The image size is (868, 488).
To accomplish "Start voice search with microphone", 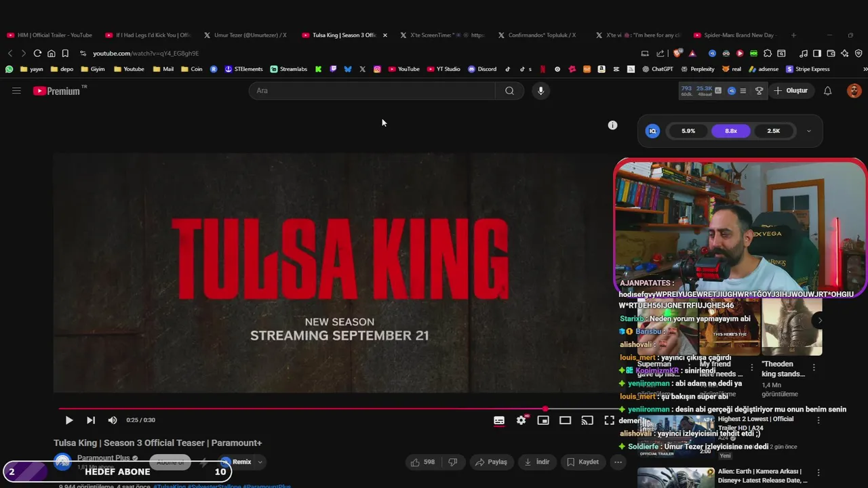I will point(540,91).
